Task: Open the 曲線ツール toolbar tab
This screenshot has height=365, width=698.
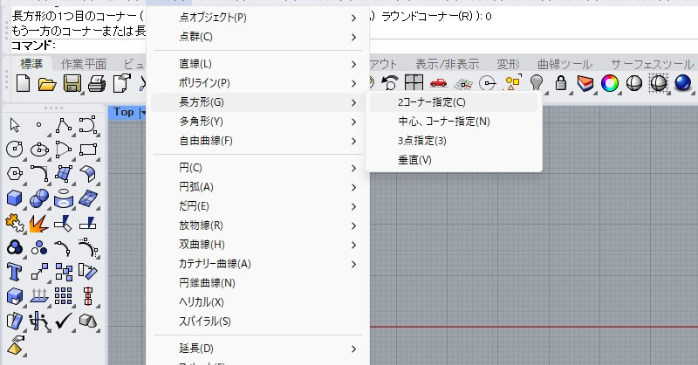Action: [565, 64]
